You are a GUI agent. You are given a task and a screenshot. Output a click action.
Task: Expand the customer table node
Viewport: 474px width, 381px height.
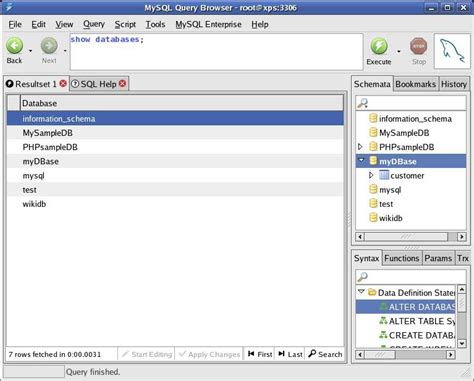tap(371, 175)
